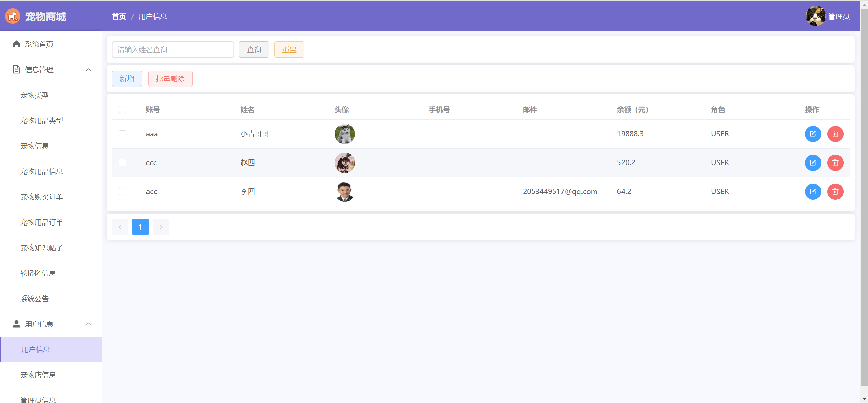Check the checkbox for account aaa
The height and width of the screenshot is (403, 868).
coord(122,134)
